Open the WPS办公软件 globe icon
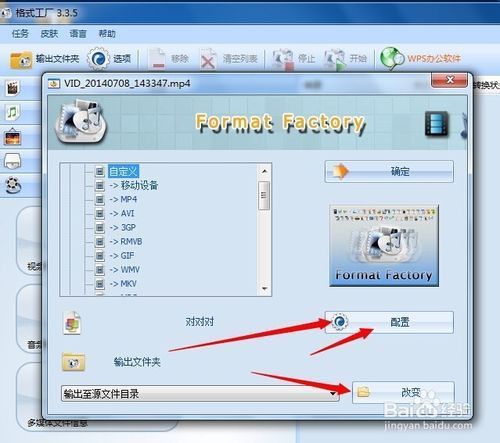Viewport: 500px width, 443px height. click(x=392, y=58)
